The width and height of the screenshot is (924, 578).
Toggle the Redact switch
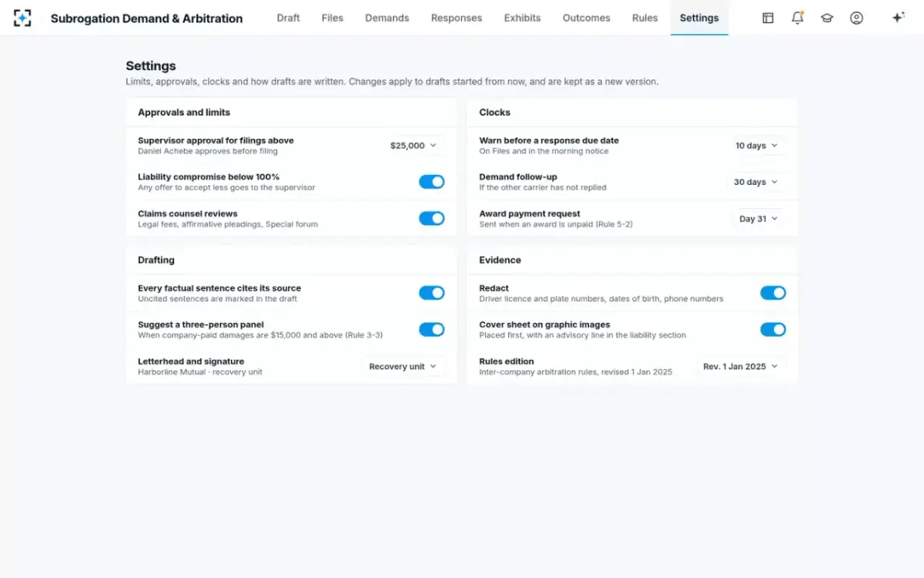[773, 293]
